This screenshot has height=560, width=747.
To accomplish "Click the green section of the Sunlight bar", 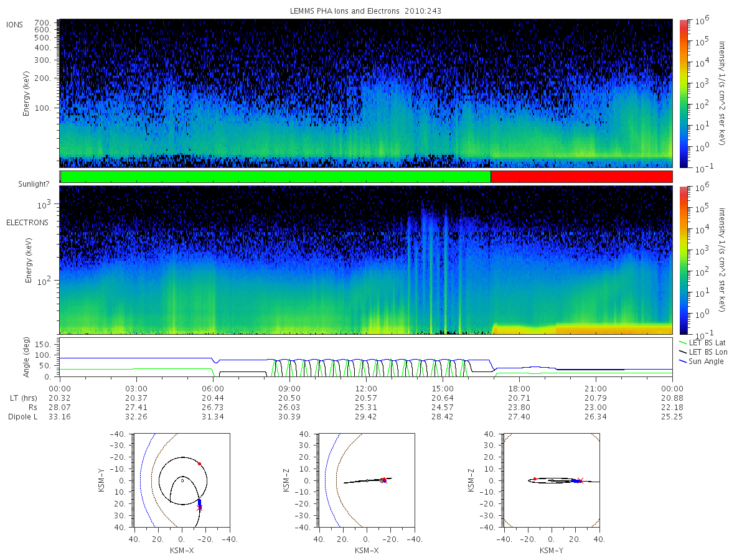I will [275, 177].
